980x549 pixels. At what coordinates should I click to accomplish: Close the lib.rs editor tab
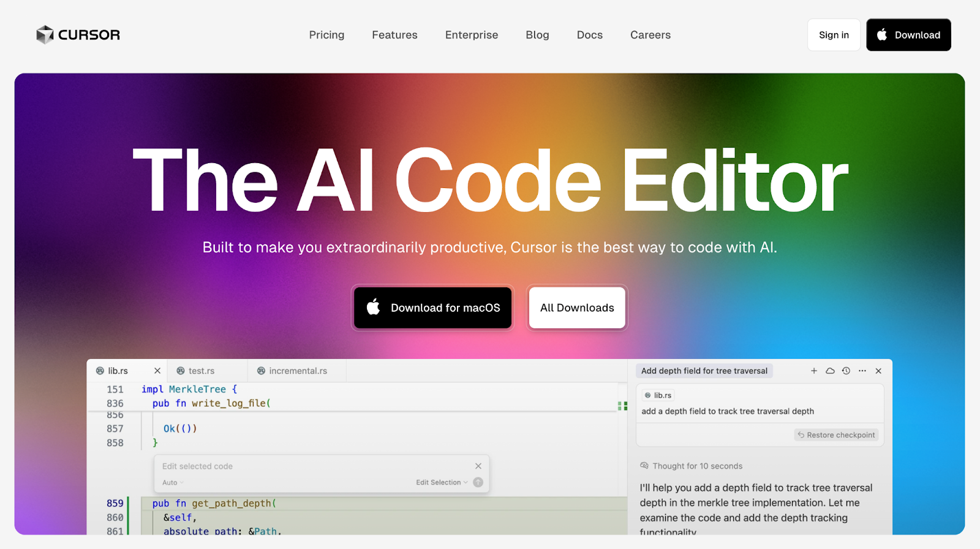click(157, 371)
